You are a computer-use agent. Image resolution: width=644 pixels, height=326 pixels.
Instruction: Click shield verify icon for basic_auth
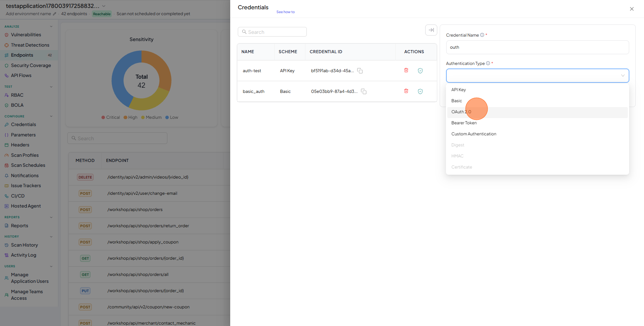coord(420,92)
